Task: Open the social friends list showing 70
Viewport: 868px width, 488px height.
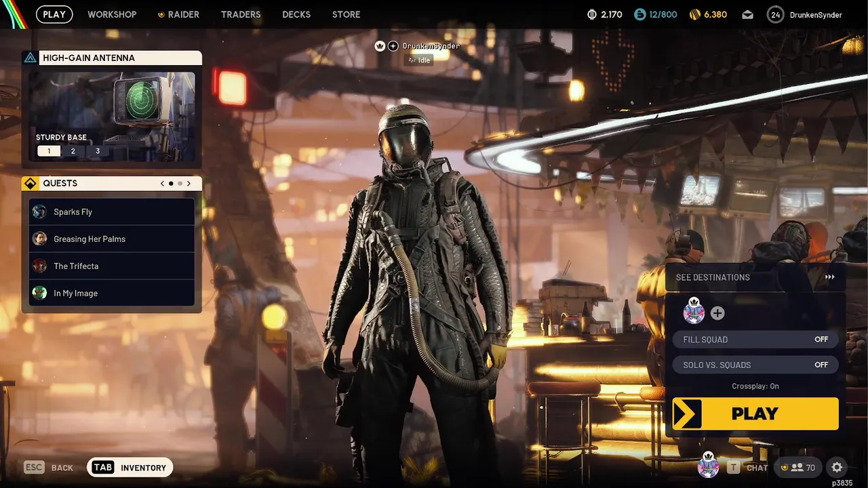Action: [x=798, y=467]
